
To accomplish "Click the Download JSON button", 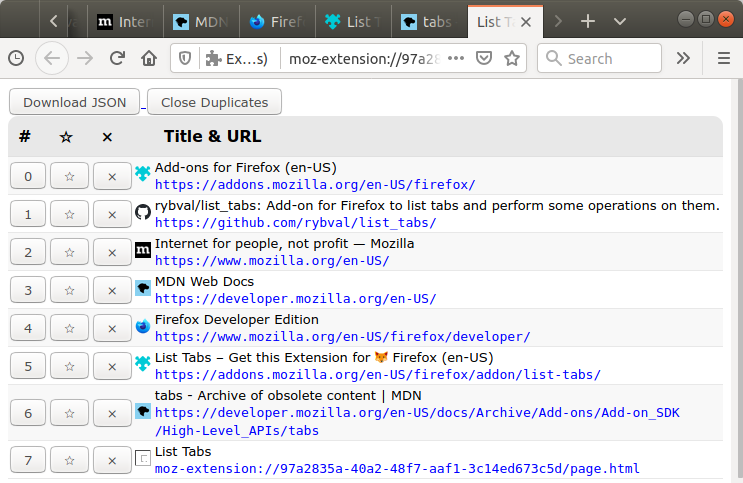I will (74, 102).
